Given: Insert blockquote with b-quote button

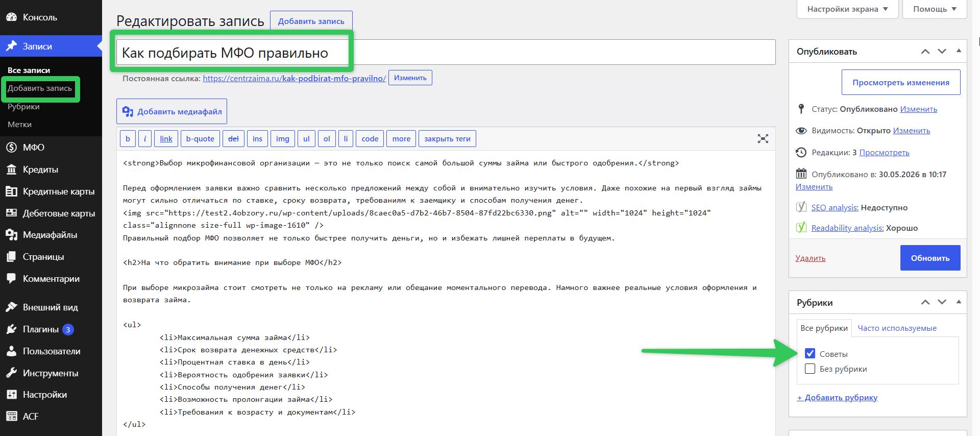Looking at the screenshot, I should [x=200, y=138].
